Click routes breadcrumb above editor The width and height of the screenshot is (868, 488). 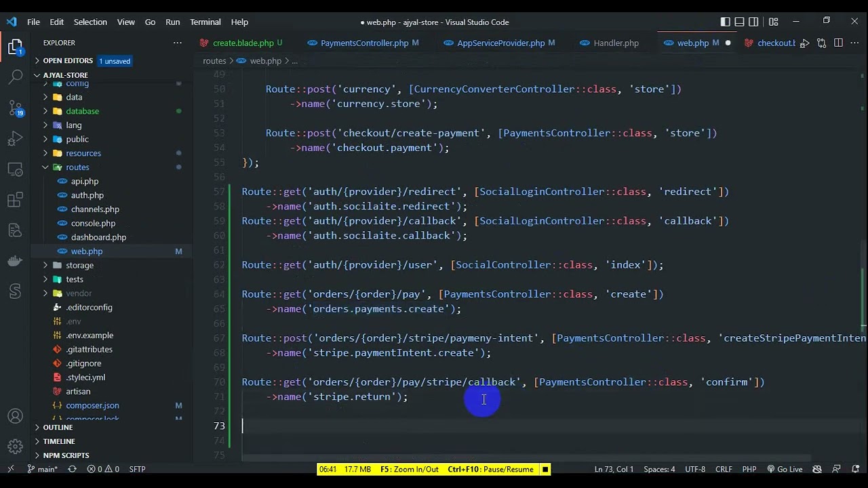coord(214,61)
